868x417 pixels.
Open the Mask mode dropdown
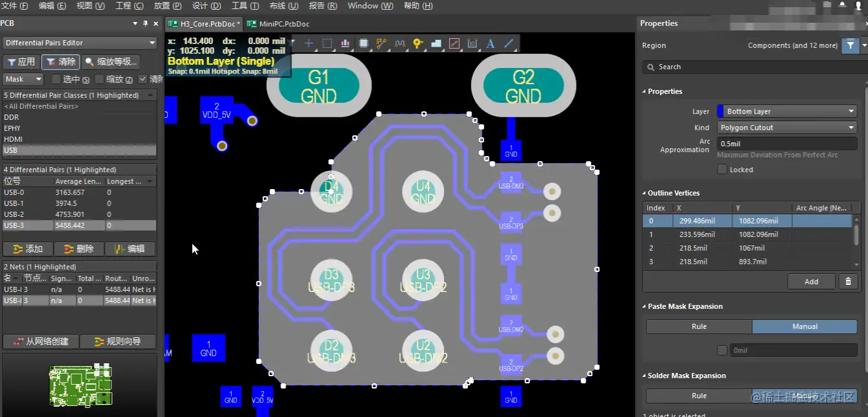(x=23, y=79)
